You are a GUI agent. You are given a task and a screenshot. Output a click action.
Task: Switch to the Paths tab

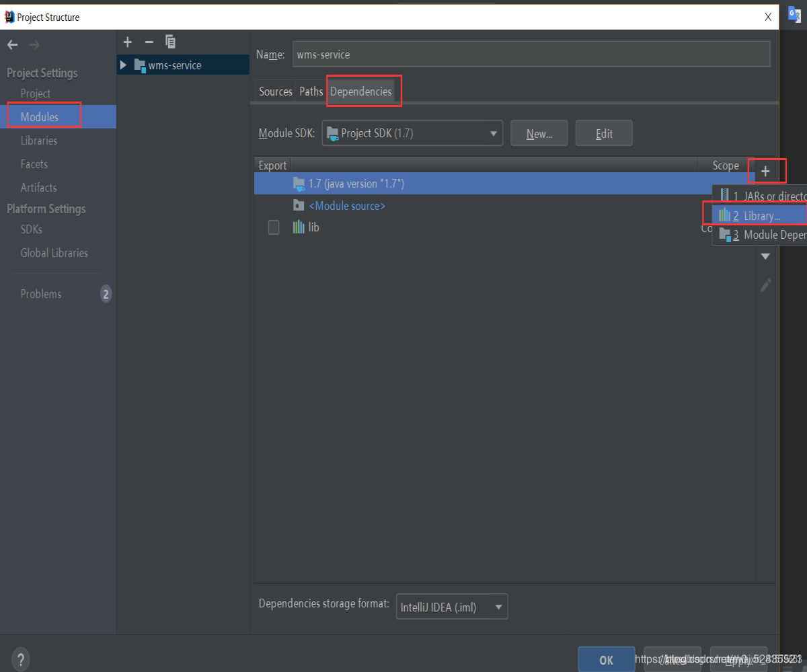pyautogui.click(x=311, y=91)
